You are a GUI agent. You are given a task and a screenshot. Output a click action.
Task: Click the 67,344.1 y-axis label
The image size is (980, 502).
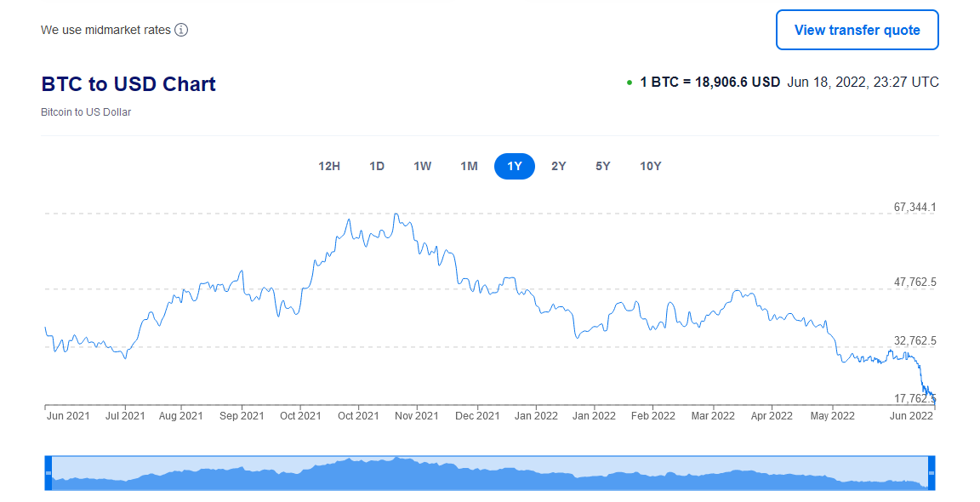[915, 207]
